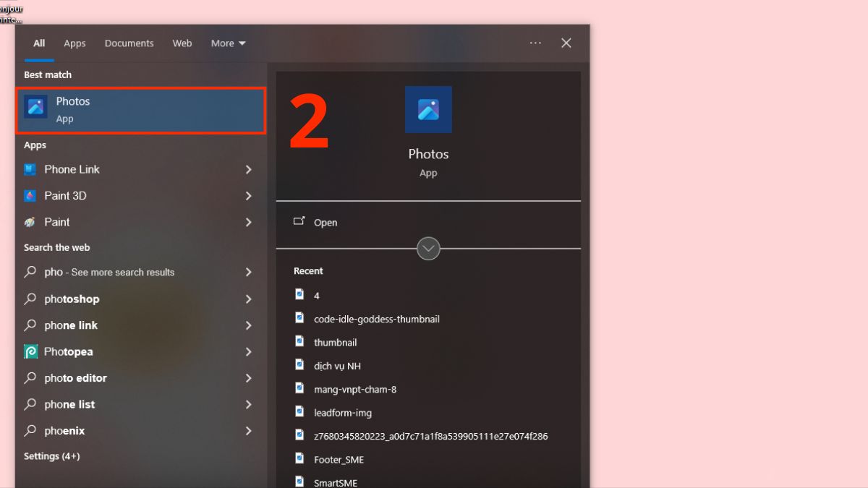Click the large Photos icon in preview pane

click(x=428, y=110)
